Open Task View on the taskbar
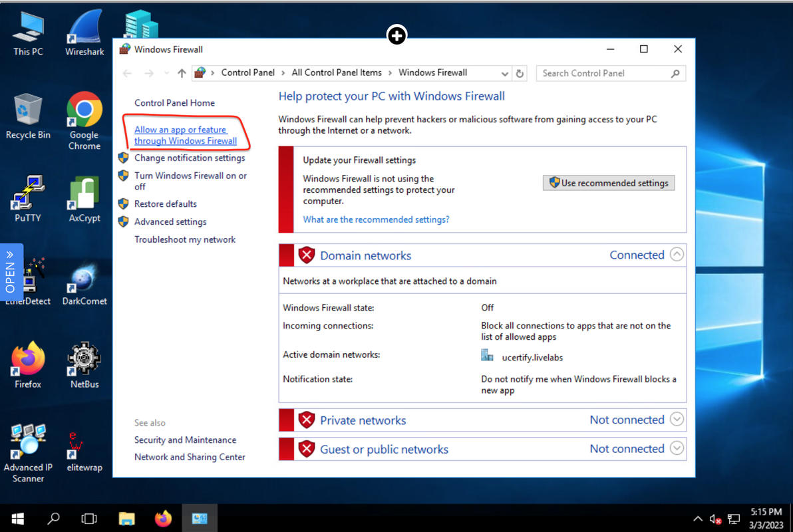 pos(89,518)
